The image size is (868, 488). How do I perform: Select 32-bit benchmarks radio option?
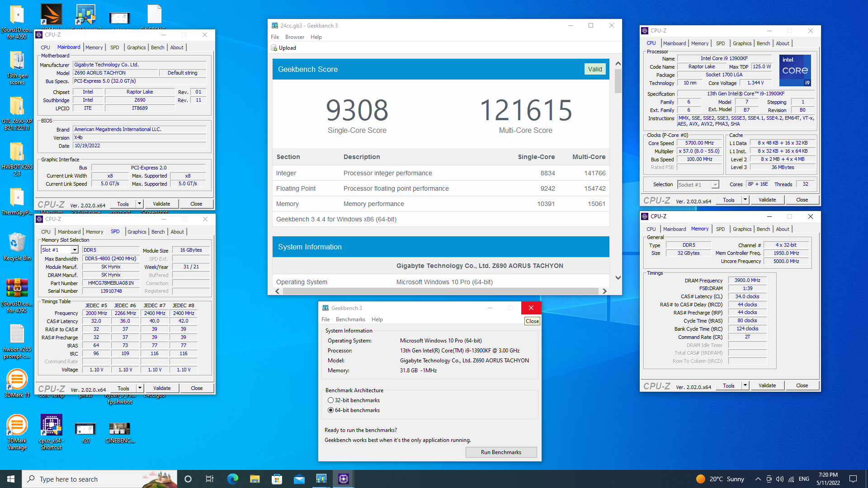pyautogui.click(x=330, y=400)
